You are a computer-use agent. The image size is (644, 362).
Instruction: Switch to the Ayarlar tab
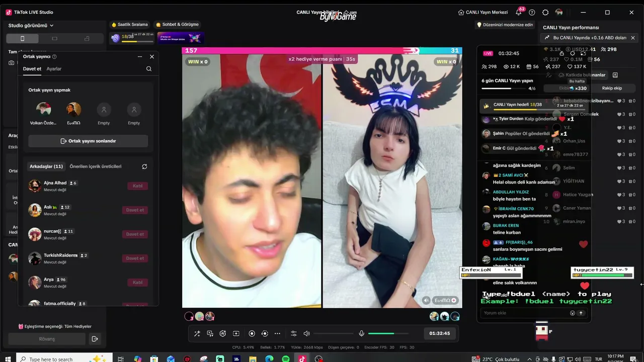(54, 69)
